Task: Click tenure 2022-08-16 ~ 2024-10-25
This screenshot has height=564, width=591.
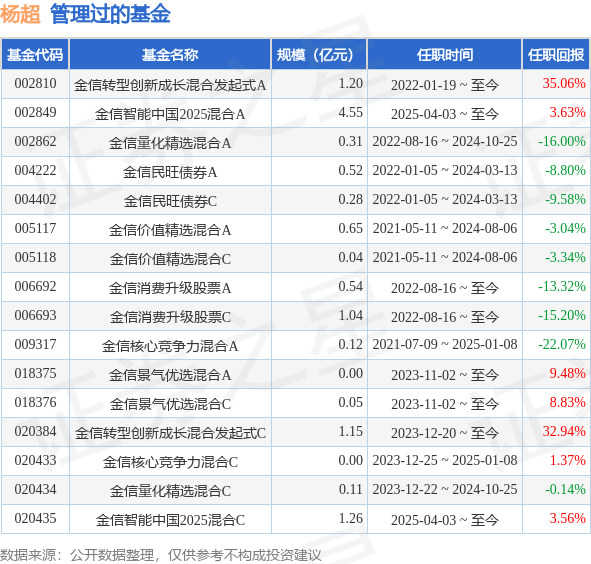Action: tap(445, 141)
